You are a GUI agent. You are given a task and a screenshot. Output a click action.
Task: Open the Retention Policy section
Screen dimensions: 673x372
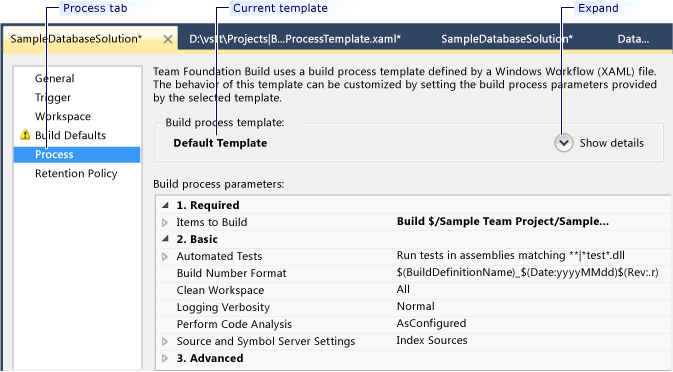point(76,173)
